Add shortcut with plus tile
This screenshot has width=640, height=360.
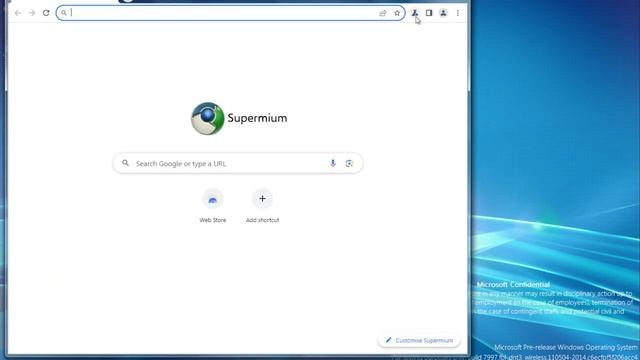[262, 206]
